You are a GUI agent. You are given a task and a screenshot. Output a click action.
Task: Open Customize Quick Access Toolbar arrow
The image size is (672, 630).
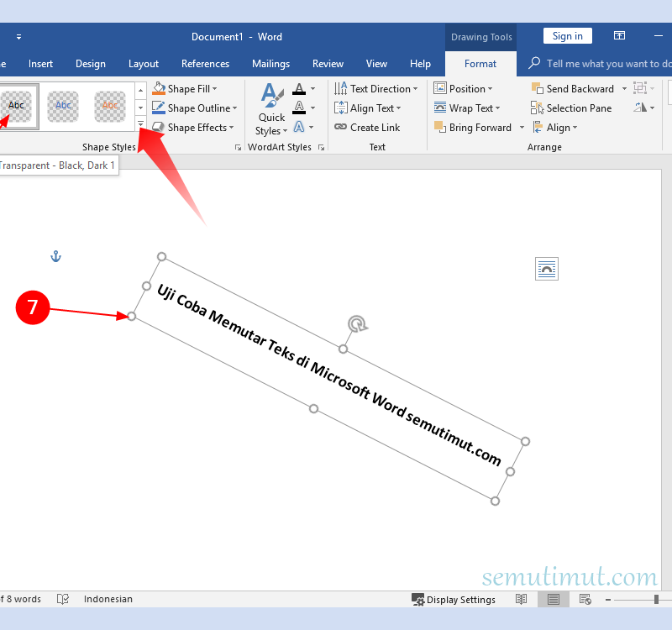pos(18,37)
